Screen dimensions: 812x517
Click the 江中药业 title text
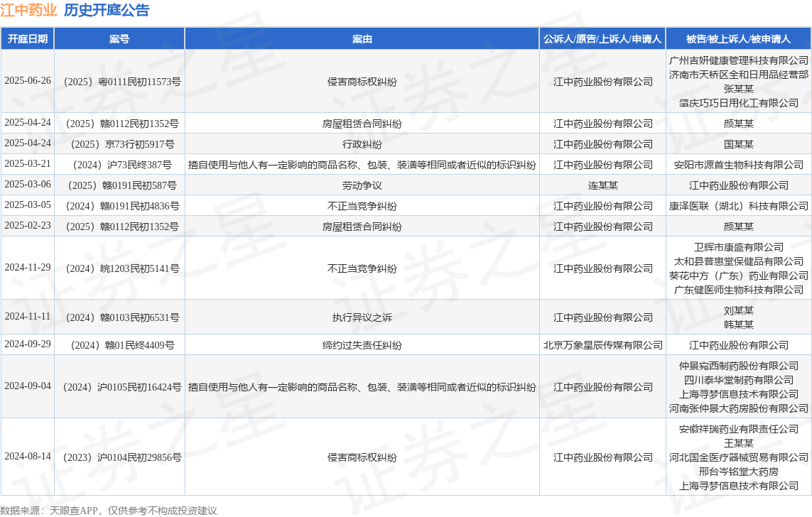(29, 11)
